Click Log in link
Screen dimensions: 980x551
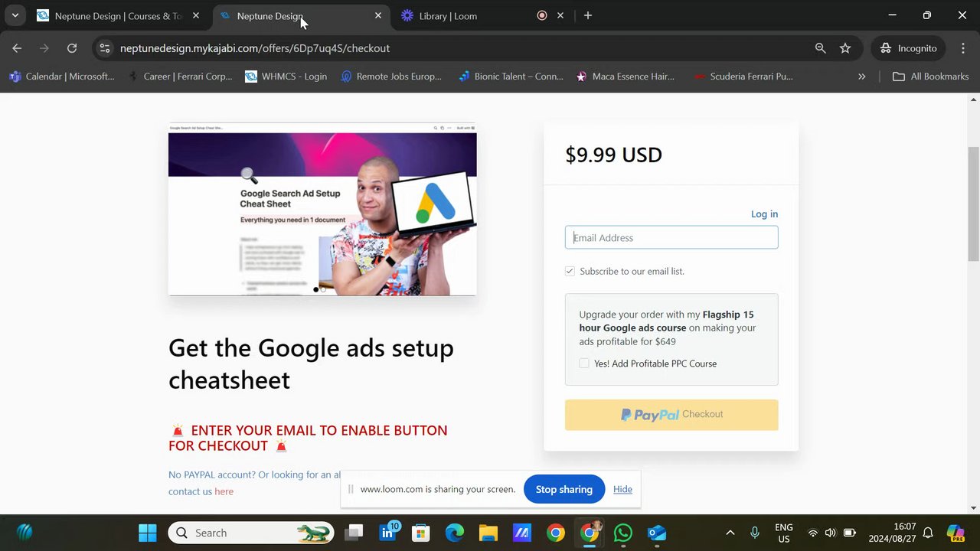764,214
